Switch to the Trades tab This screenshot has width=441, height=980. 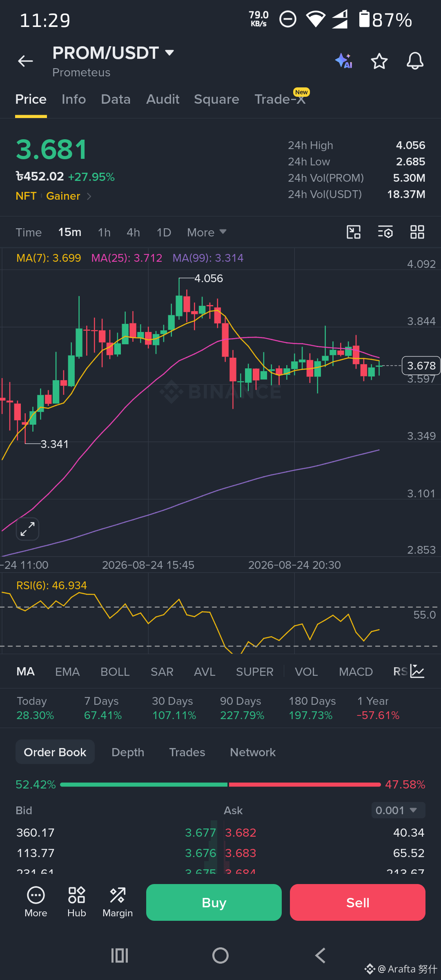[187, 752]
